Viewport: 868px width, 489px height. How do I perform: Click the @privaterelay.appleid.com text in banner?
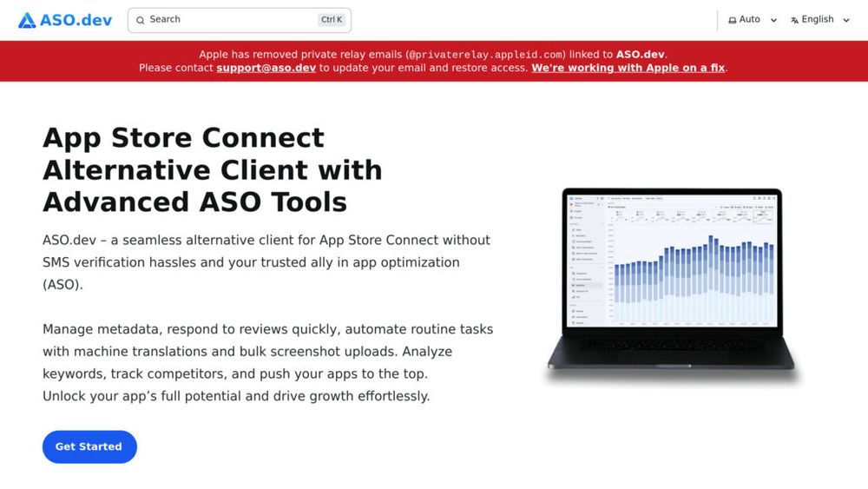click(x=485, y=54)
